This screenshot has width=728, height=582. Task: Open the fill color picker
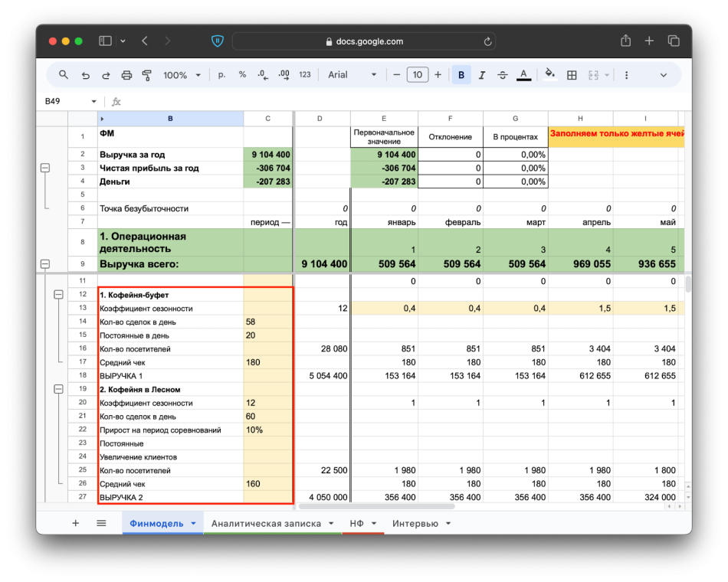click(x=549, y=75)
